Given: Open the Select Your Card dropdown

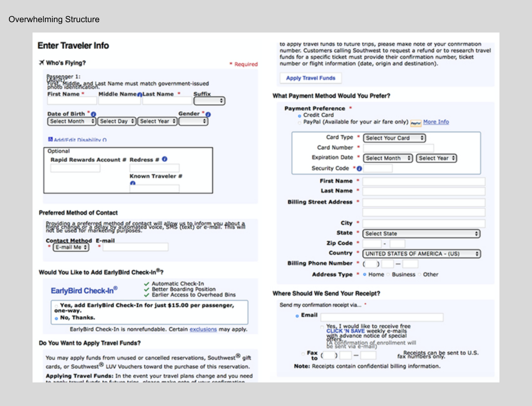Looking at the screenshot, I should (x=394, y=138).
